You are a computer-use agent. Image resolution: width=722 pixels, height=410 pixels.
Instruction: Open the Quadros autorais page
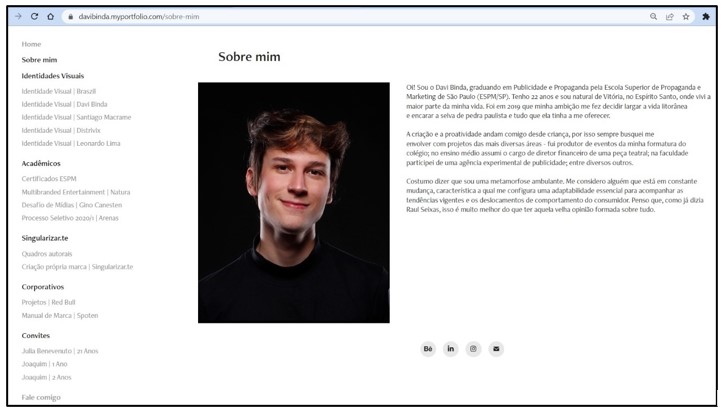tap(47, 254)
